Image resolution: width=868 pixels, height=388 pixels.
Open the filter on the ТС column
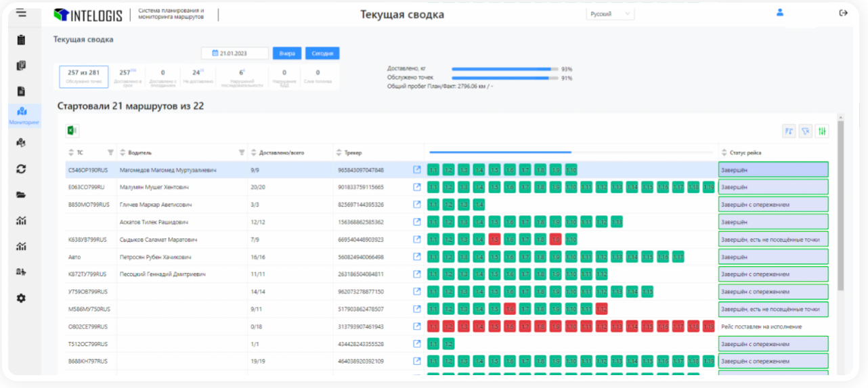pyautogui.click(x=110, y=152)
